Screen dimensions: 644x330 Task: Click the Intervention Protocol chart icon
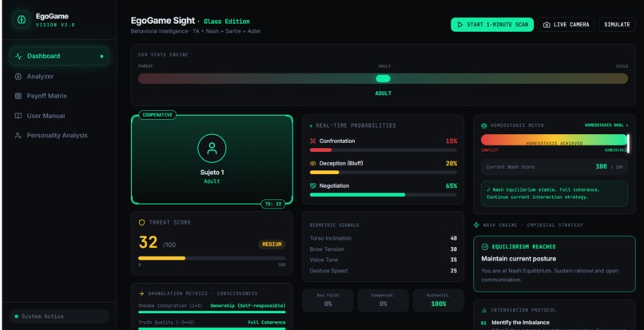tap(484, 310)
